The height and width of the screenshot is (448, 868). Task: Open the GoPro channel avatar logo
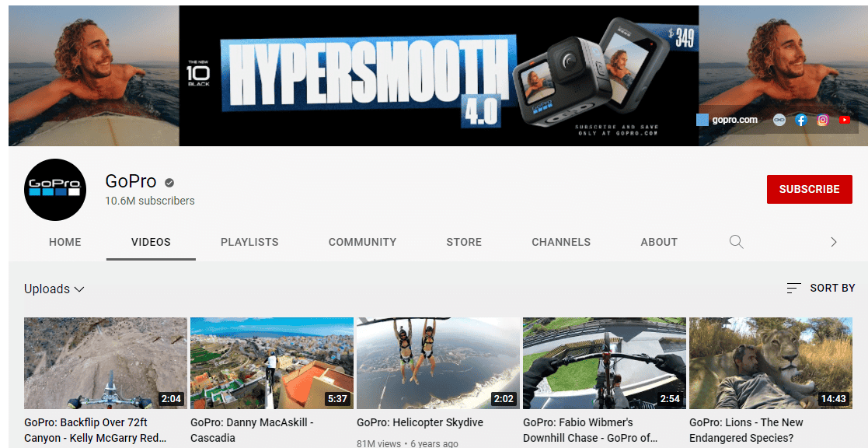55,190
